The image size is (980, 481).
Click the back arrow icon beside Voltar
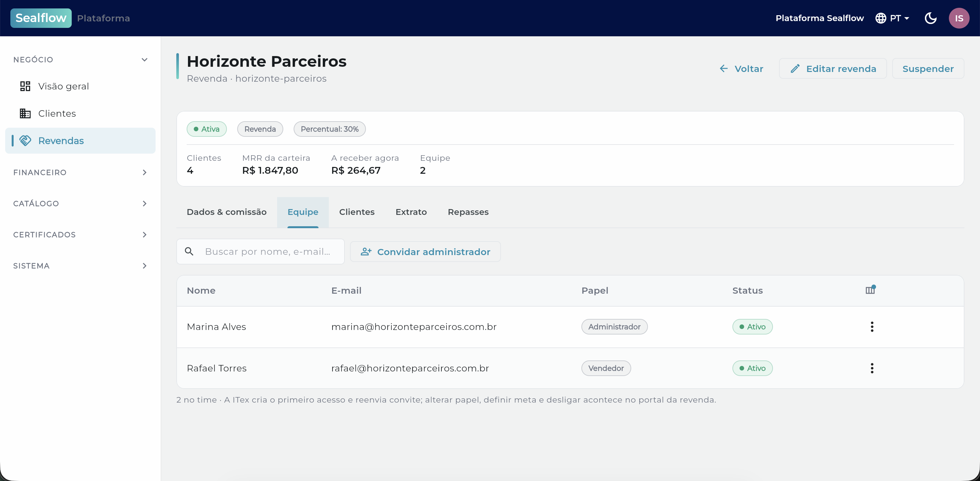(724, 68)
